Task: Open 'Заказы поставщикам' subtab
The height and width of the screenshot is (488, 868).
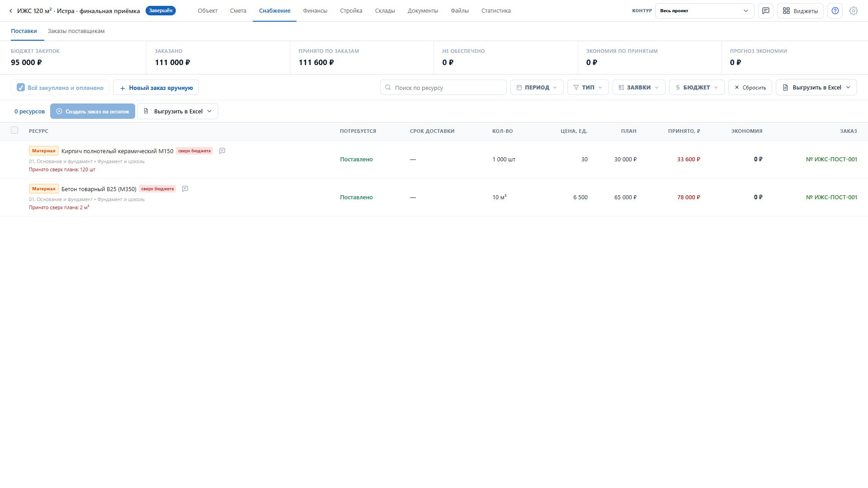Action: click(x=76, y=31)
